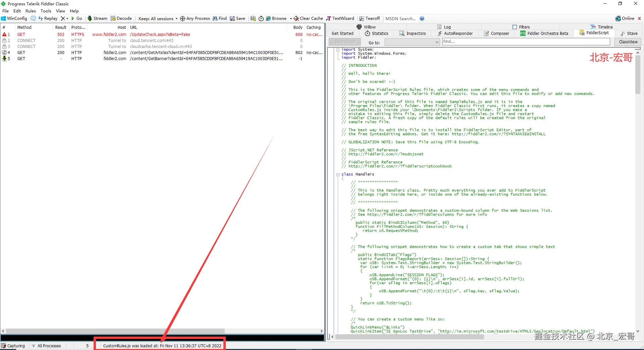Image resolution: width=644 pixels, height=350 pixels.
Task: Click the camera screenshot toolbar icon
Action: (253, 18)
